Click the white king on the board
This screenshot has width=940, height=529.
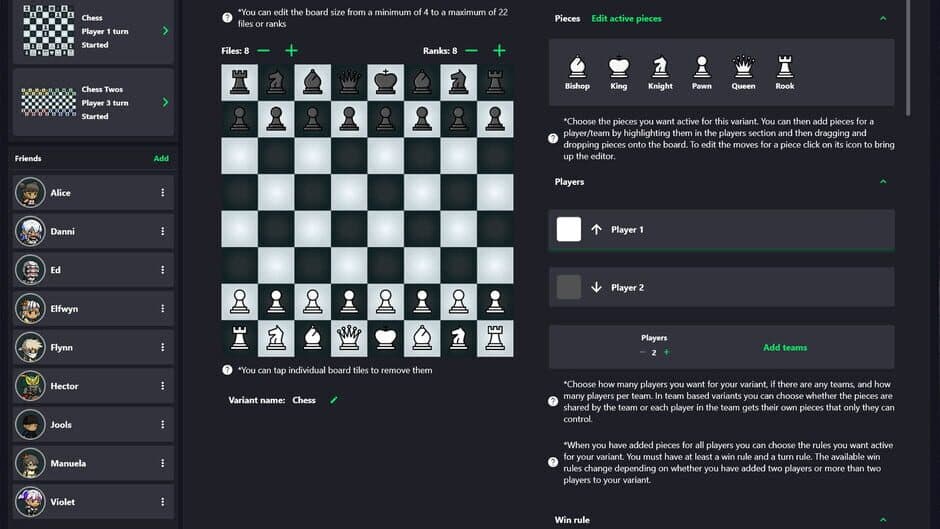coord(385,338)
